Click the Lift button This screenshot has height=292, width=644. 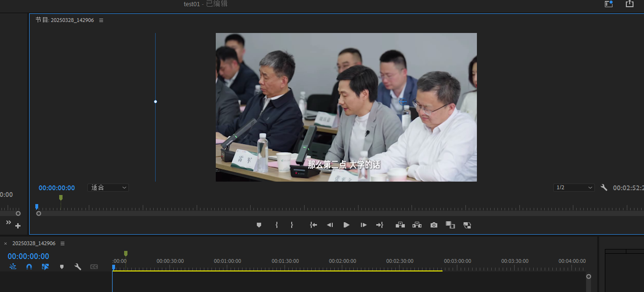tap(400, 225)
